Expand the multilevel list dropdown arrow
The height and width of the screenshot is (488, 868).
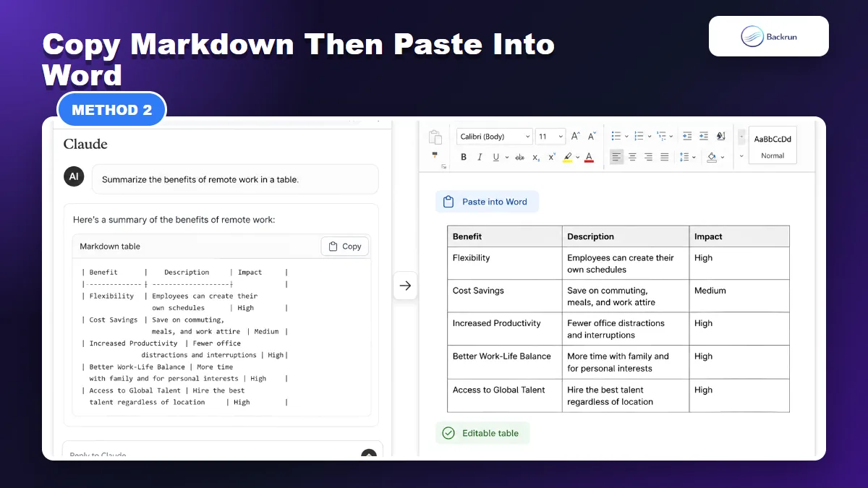[x=671, y=136]
